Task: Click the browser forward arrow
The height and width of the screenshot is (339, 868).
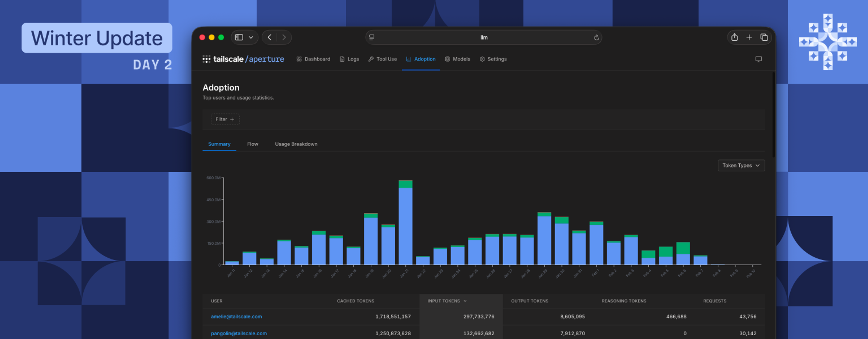Action: pos(284,38)
